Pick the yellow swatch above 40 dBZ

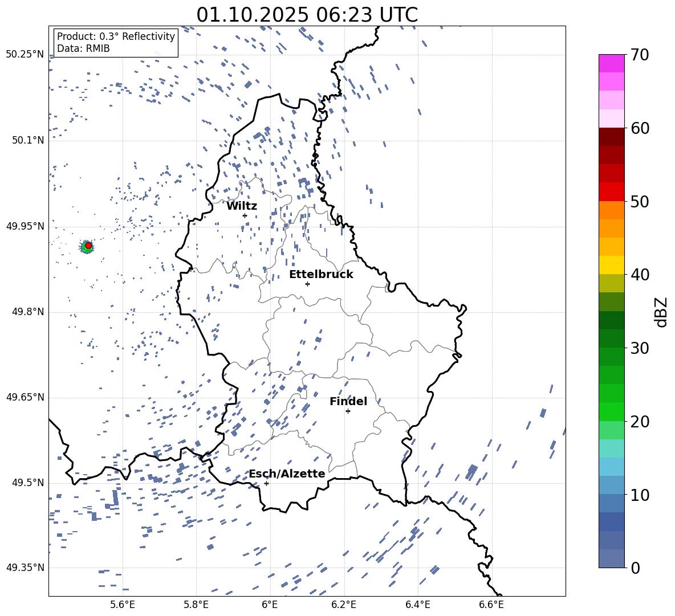pyautogui.click(x=612, y=265)
